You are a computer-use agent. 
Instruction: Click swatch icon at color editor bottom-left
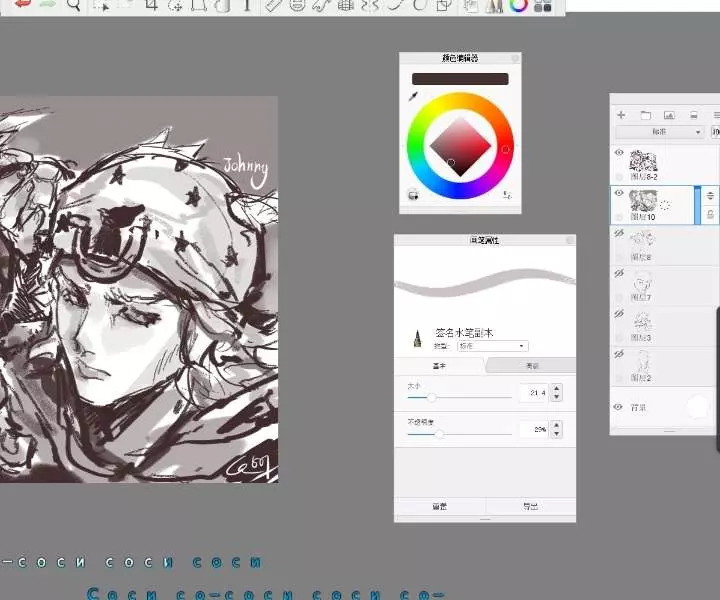[x=413, y=195]
